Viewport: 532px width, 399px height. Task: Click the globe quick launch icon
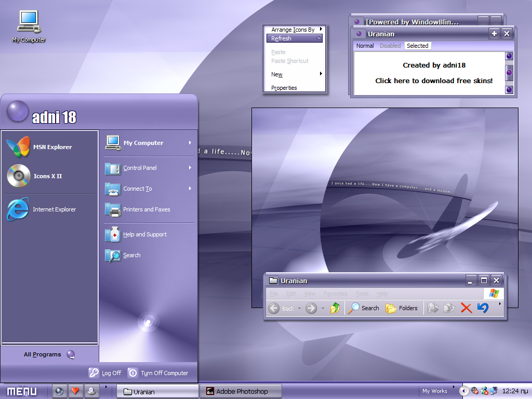pyautogui.click(x=59, y=391)
